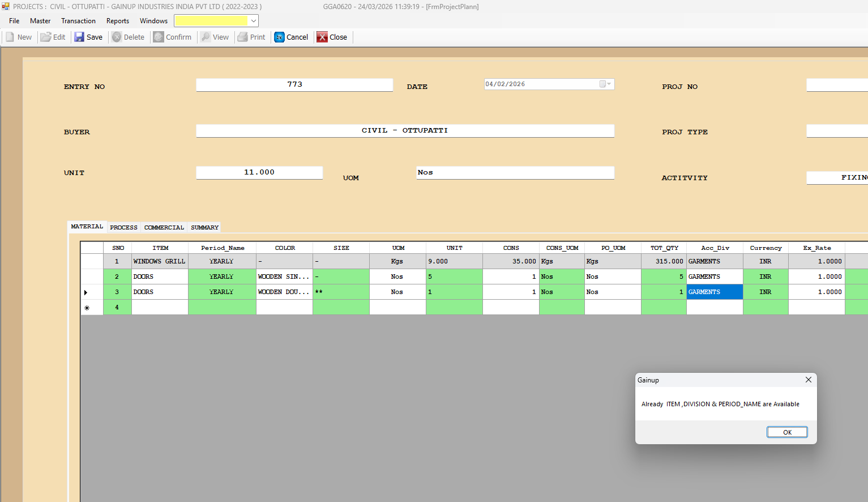
Task: Click the Edit folder icon
Action: (46, 37)
